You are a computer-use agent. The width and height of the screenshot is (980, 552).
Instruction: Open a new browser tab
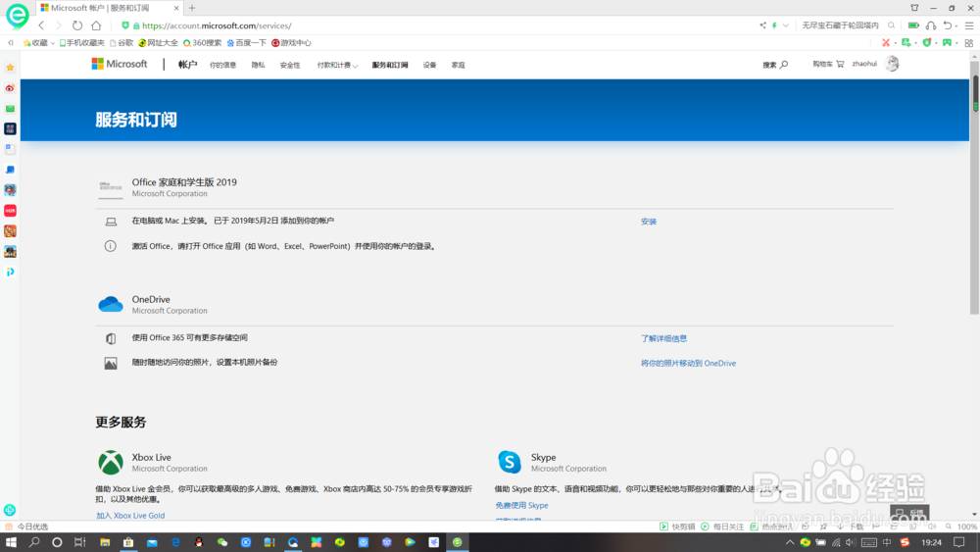click(192, 8)
